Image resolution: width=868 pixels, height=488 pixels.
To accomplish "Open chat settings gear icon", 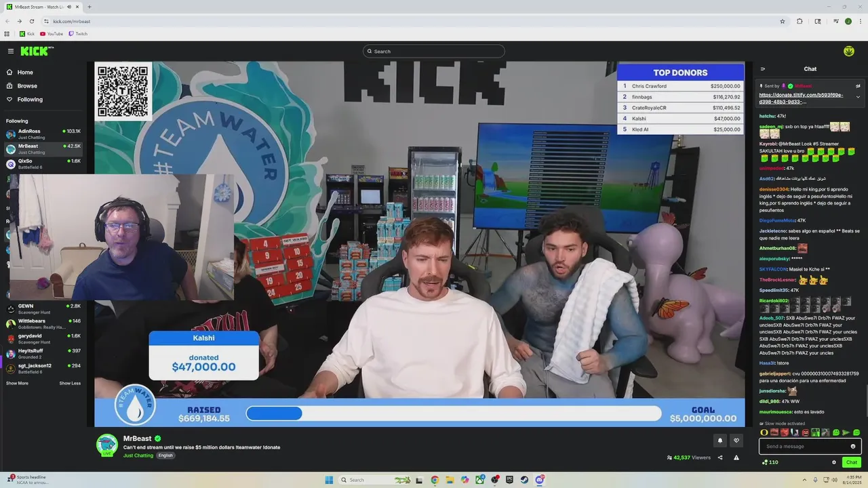I will [x=834, y=462].
